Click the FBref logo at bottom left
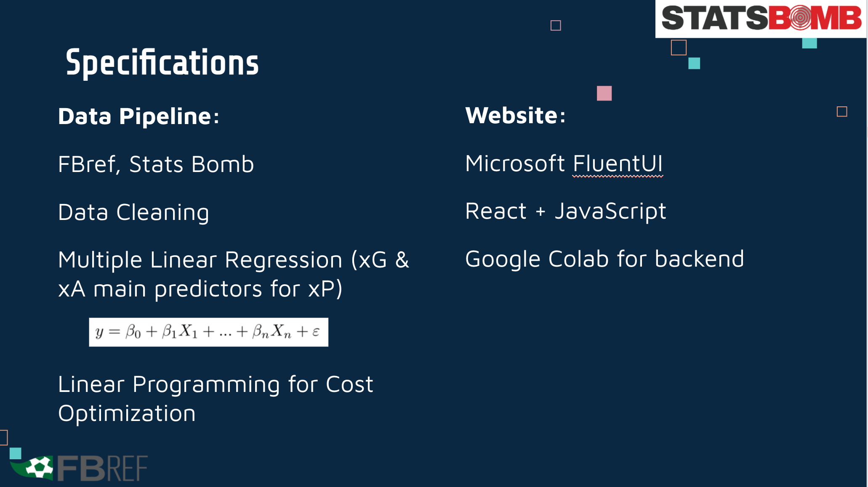The image size is (868, 487). [79, 468]
